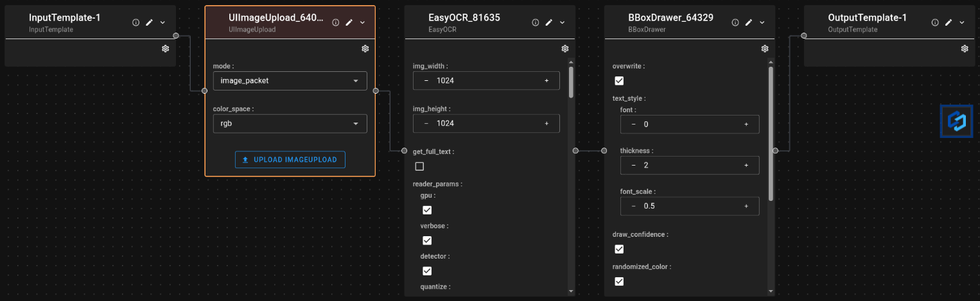Screen dimensions: 980x301
Task: Click the blue cube logo icon
Action: pos(957,121)
